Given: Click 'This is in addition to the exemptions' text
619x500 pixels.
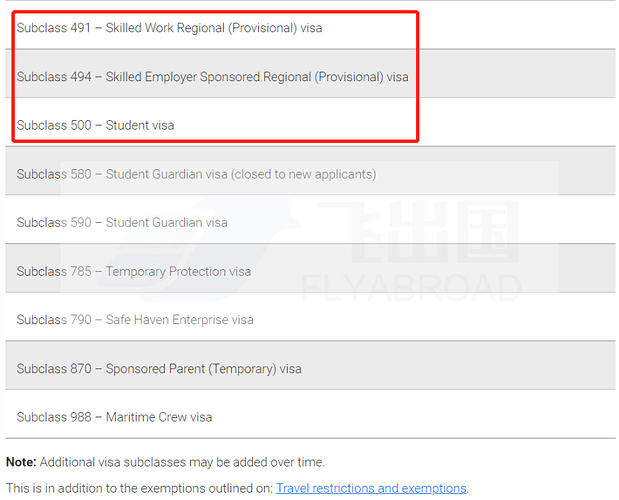Looking at the screenshot, I should [139, 488].
